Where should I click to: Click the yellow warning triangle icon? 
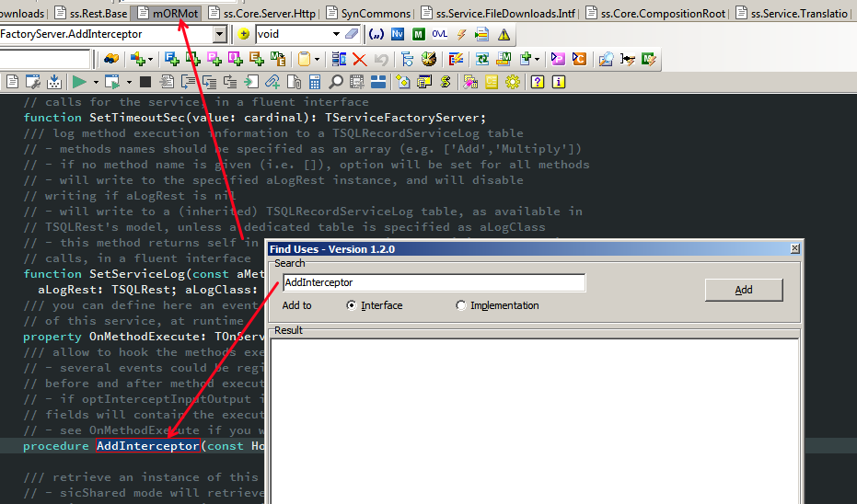[504, 35]
